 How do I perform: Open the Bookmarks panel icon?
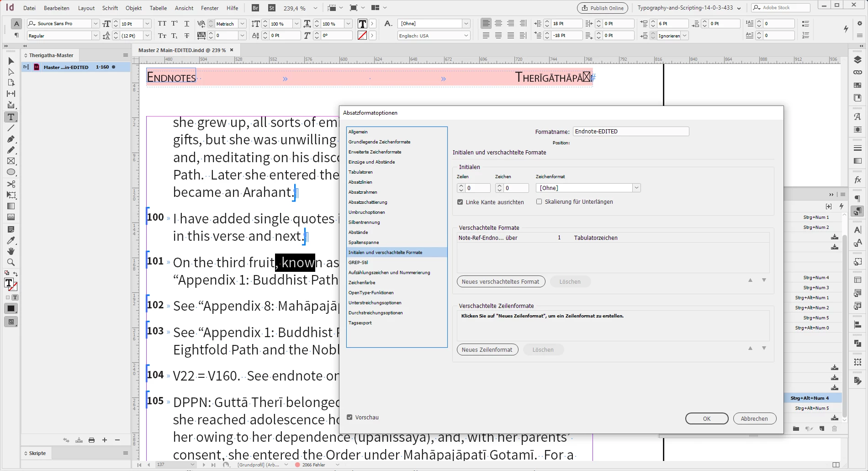point(857,98)
